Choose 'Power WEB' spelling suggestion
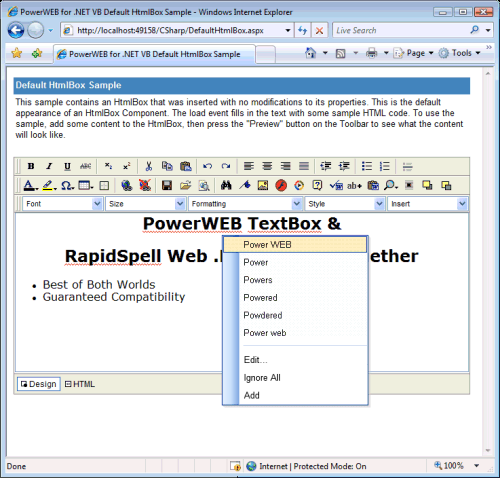 (x=295, y=245)
